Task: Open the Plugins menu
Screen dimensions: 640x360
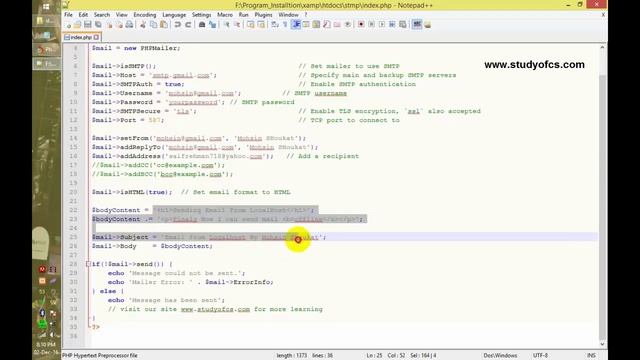Action: (x=263, y=15)
